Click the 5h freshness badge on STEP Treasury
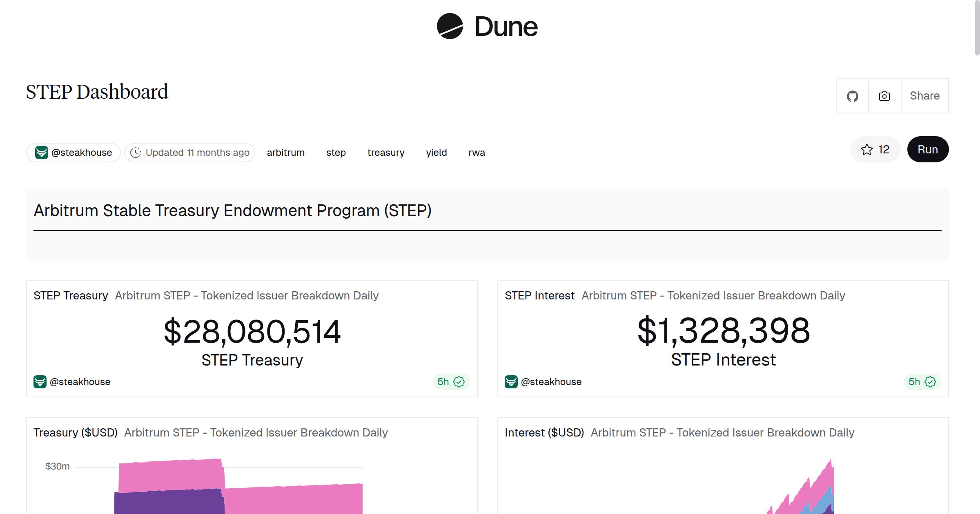 coord(442,382)
